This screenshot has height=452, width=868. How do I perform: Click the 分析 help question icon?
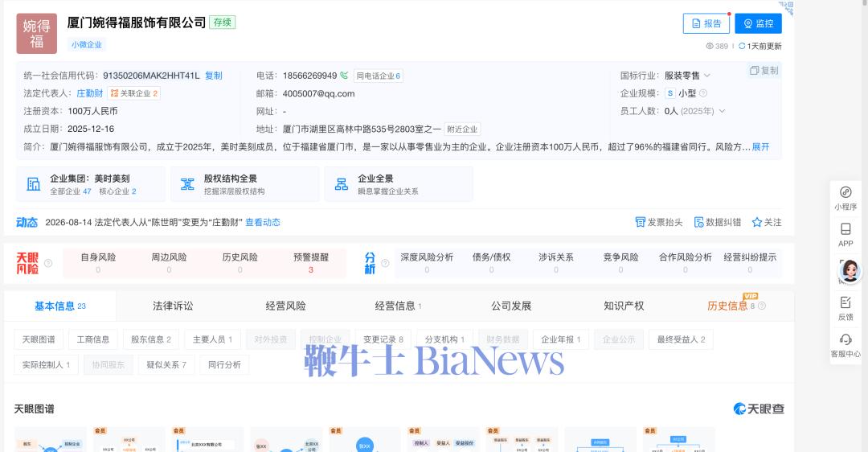385,263
